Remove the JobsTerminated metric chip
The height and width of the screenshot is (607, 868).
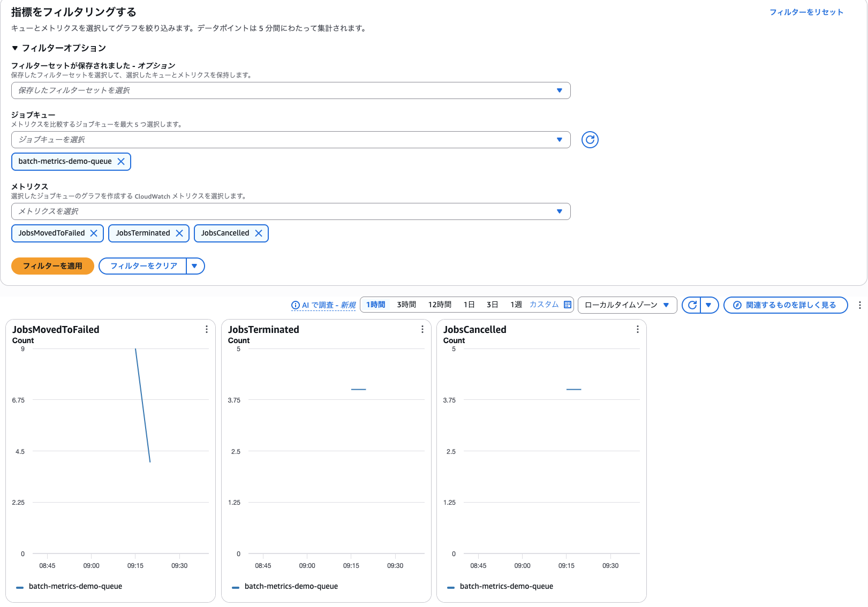coord(179,233)
